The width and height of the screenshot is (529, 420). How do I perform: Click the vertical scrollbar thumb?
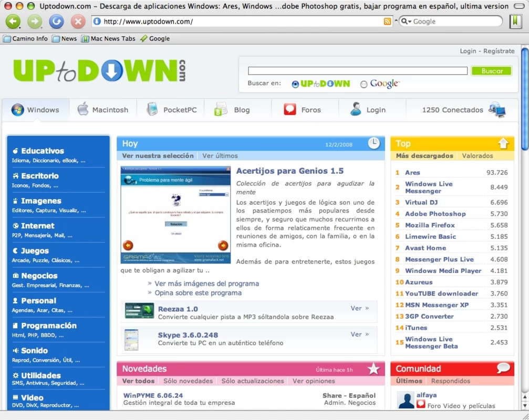tap(525, 99)
